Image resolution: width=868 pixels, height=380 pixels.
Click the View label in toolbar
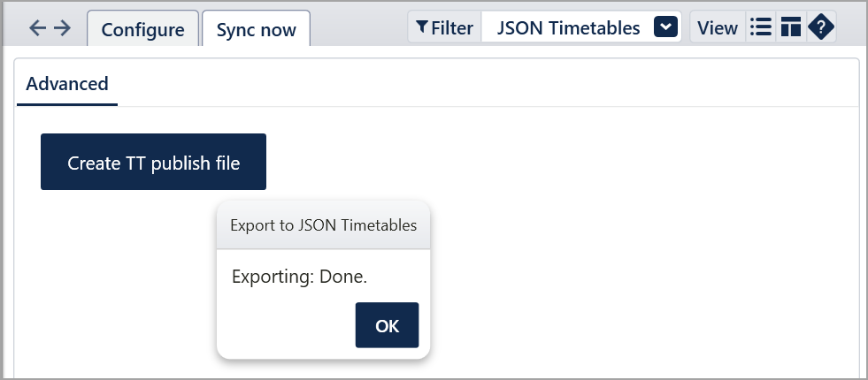[718, 27]
